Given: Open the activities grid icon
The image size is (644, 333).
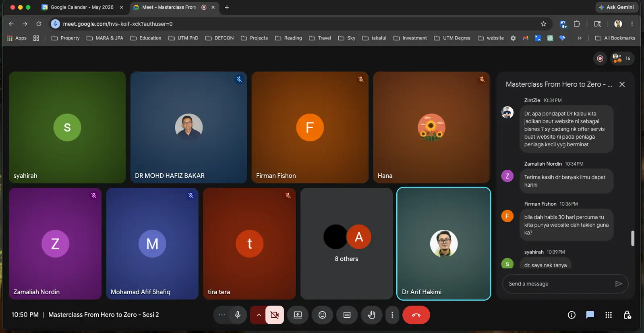Looking at the screenshot, I should pyautogui.click(x=609, y=315).
